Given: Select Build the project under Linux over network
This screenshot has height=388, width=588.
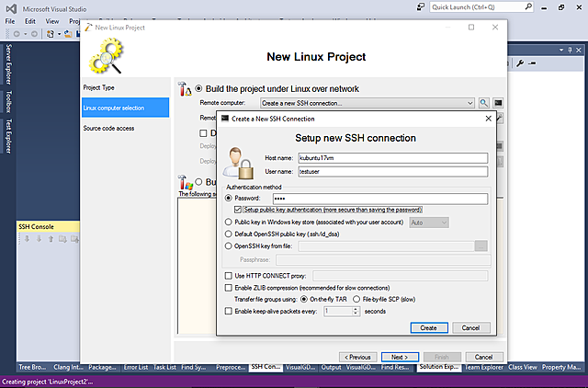Looking at the screenshot, I should click(198, 89).
